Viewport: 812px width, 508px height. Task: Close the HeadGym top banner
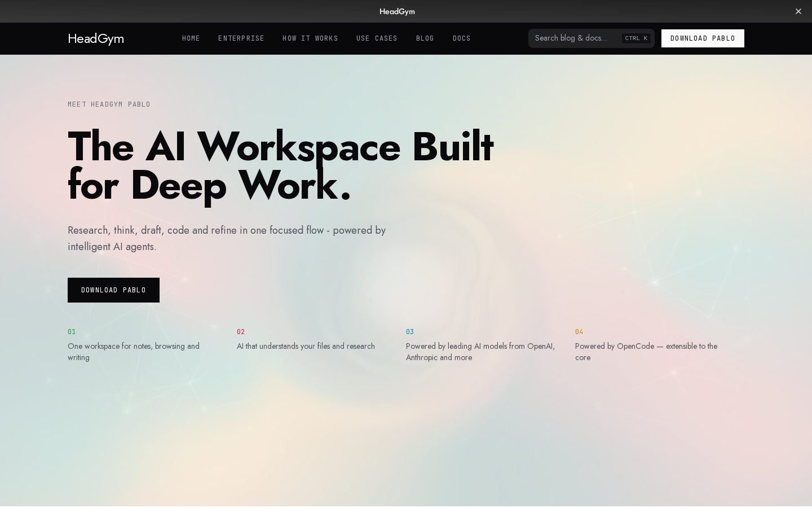[798, 11]
